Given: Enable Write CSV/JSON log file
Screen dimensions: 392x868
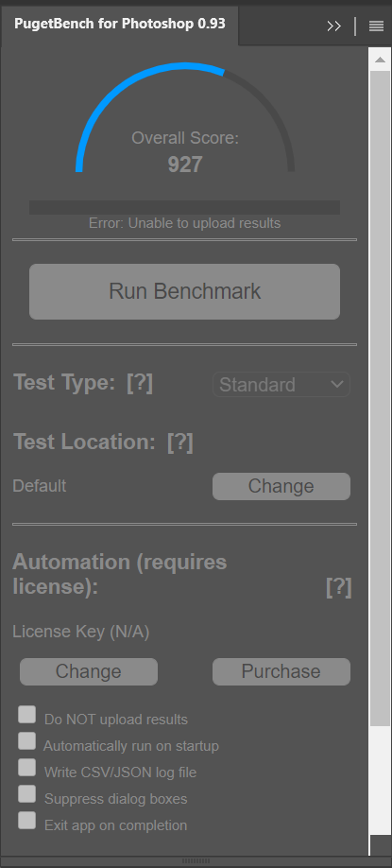Looking at the screenshot, I should [26, 767].
